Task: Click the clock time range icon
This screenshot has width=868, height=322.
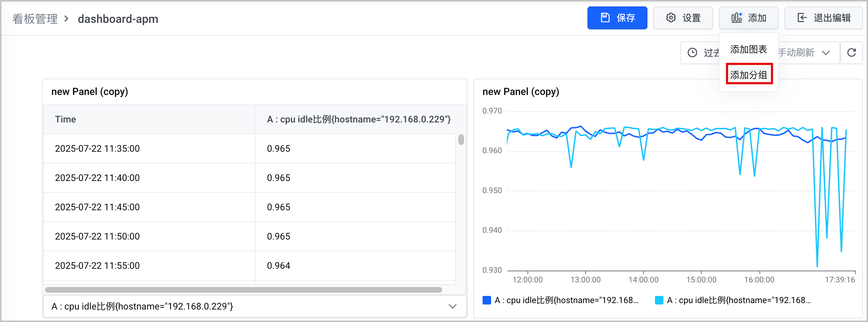Action: [692, 52]
